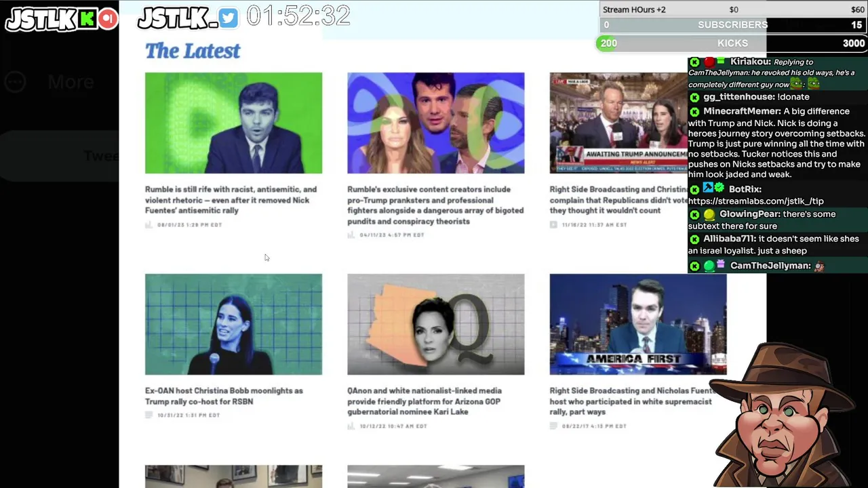The width and height of the screenshot is (868, 488).
Task: Click GlowingPear username in chat
Action: click(x=750, y=214)
